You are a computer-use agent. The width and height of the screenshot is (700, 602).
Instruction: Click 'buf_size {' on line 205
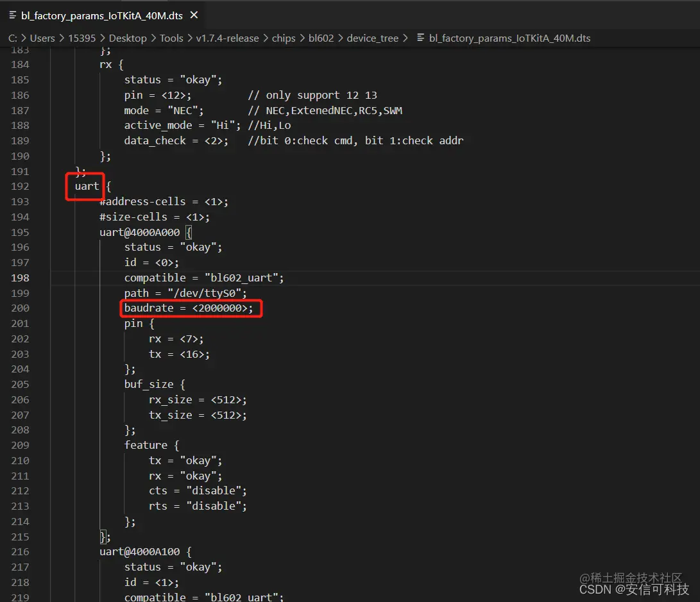pyautogui.click(x=155, y=385)
